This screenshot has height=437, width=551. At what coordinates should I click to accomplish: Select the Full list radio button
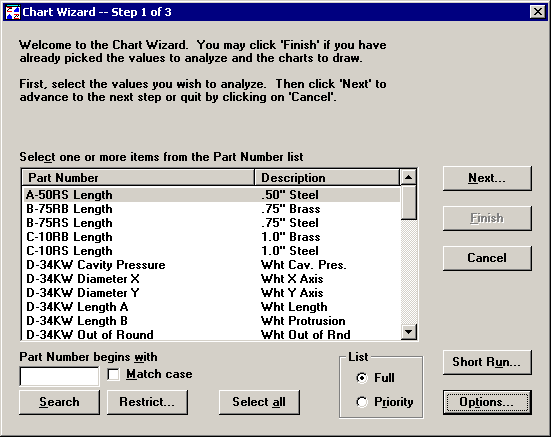(362, 378)
